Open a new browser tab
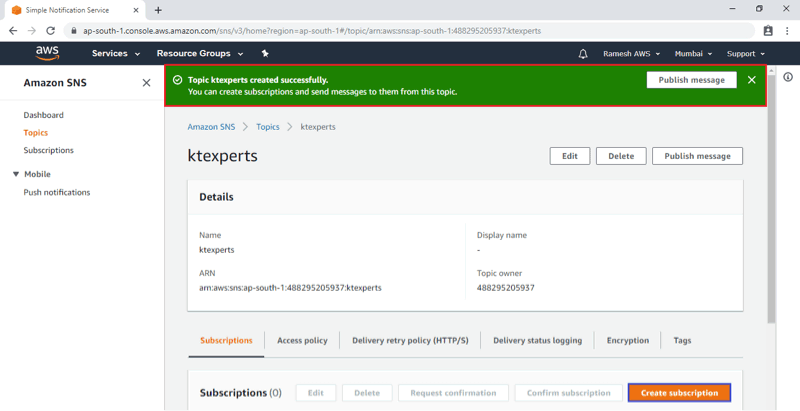This screenshot has width=800, height=411. click(158, 9)
